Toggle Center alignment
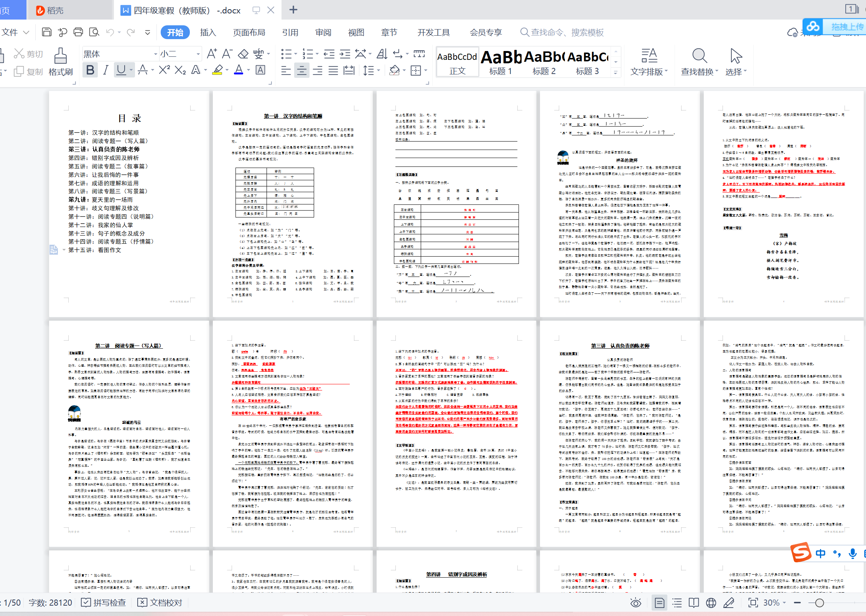The height and width of the screenshot is (616, 866). pos(302,71)
